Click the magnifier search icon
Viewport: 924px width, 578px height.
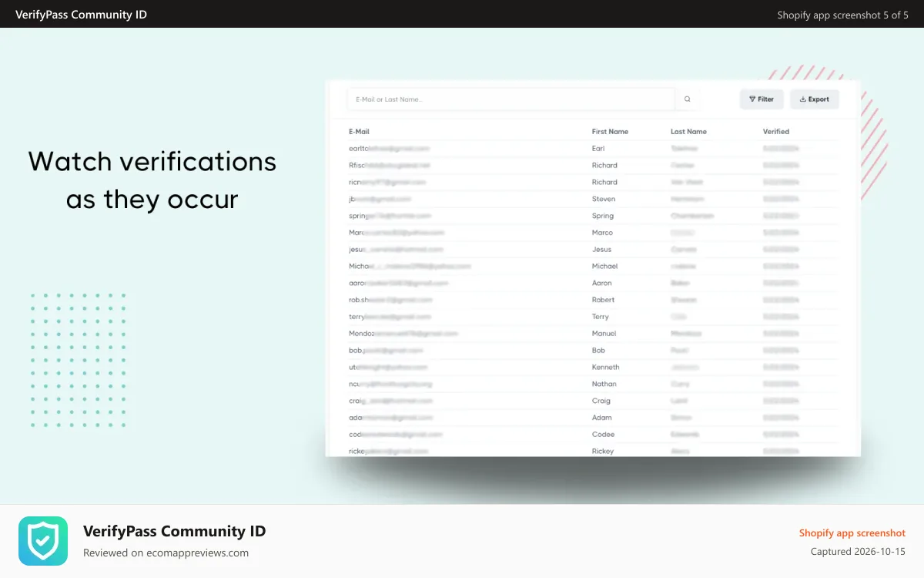pyautogui.click(x=688, y=99)
